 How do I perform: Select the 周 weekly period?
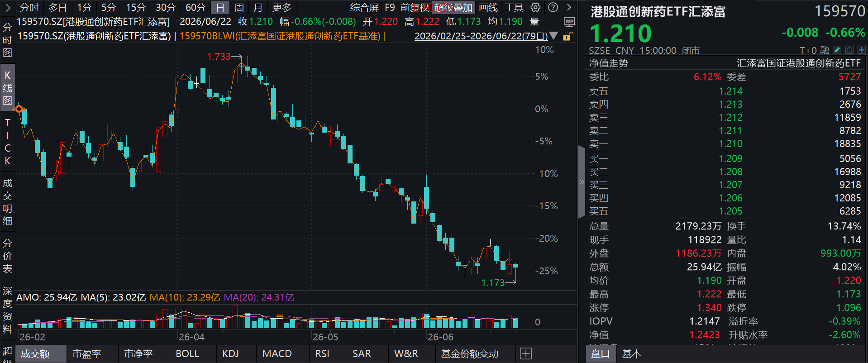(239, 7)
